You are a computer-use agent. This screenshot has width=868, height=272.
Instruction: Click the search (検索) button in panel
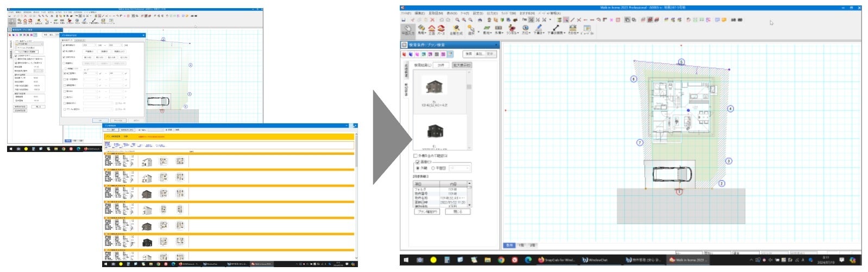click(x=468, y=54)
